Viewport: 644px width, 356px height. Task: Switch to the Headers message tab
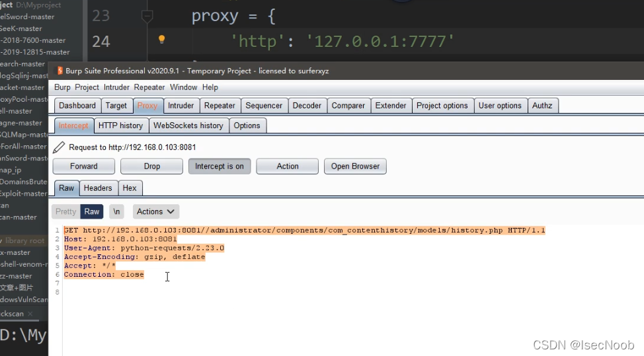tap(98, 188)
